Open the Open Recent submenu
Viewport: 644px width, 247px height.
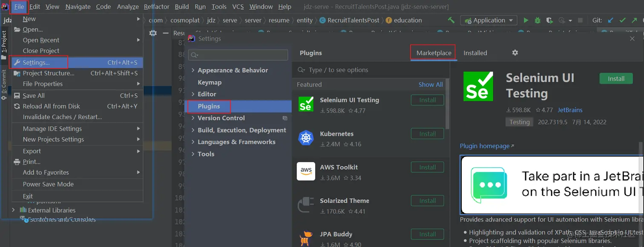[77, 40]
